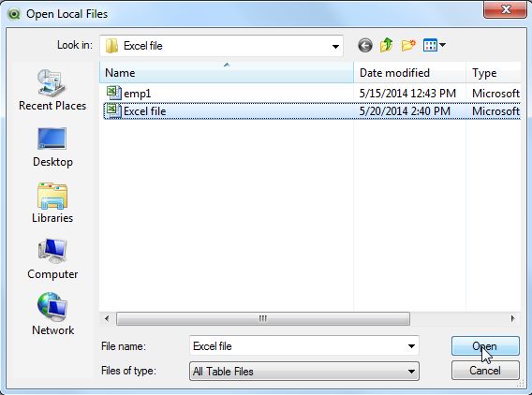Viewport: 532px width, 395px height.
Task: Sort by the Name column header
Action: click(227, 73)
